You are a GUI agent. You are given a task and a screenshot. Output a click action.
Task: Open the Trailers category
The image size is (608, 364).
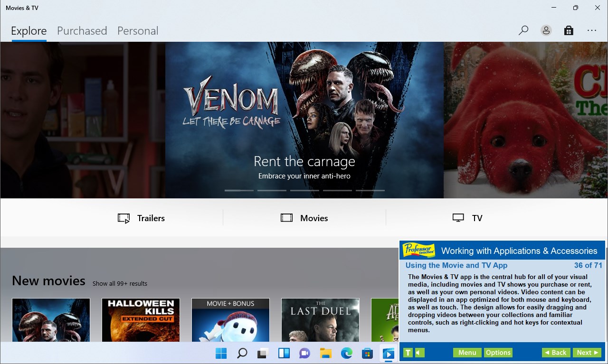tap(141, 218)
